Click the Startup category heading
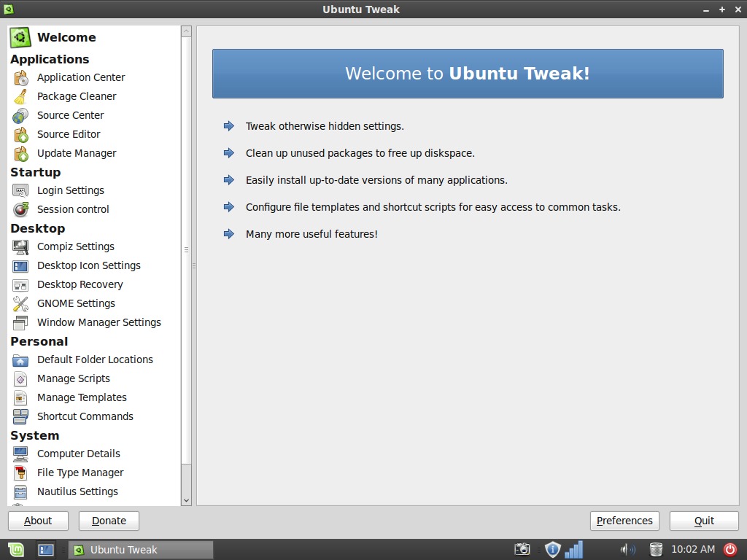Image resolution: width=747 pixels, height=560 pixels. tap(36, 172)
